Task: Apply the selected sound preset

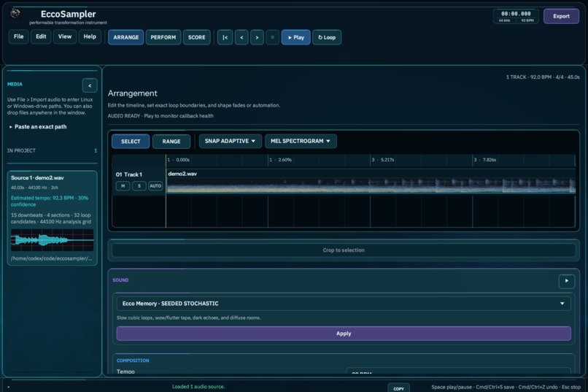Action: (344, 334)
